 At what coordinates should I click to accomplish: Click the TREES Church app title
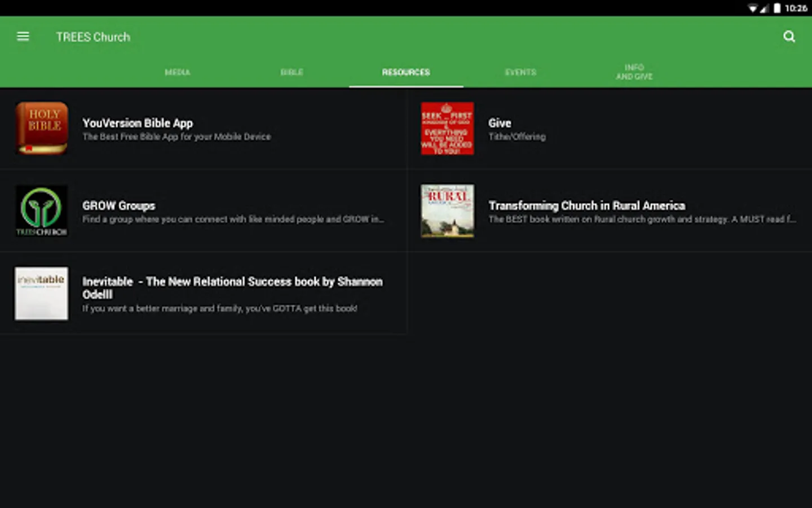click(93, 37)
